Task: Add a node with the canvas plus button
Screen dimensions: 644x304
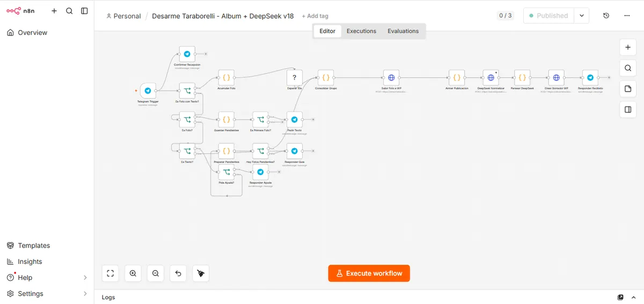Action: point(627,47)
